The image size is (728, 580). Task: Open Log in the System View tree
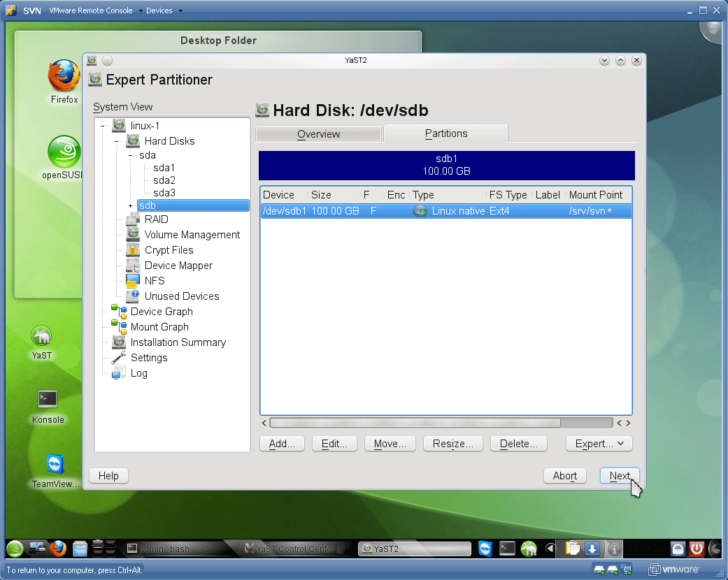138,372
